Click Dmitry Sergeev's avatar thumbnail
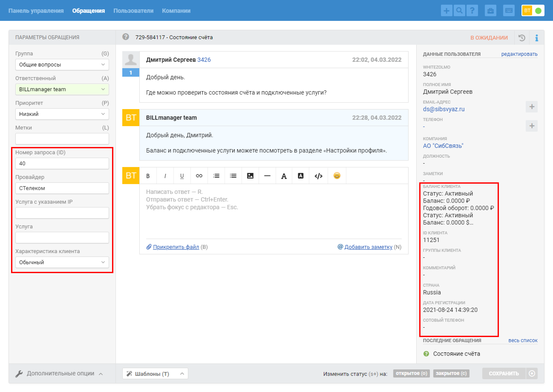 point(131,60)
